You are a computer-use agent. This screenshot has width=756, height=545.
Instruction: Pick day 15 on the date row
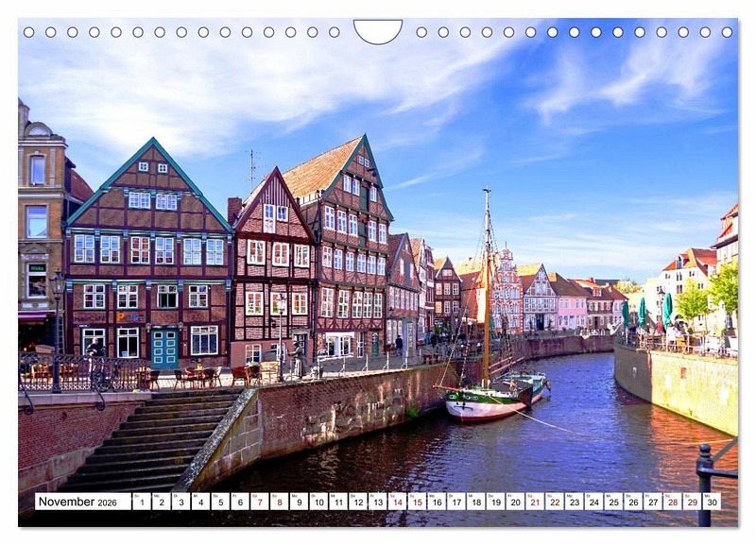[417, 502]
